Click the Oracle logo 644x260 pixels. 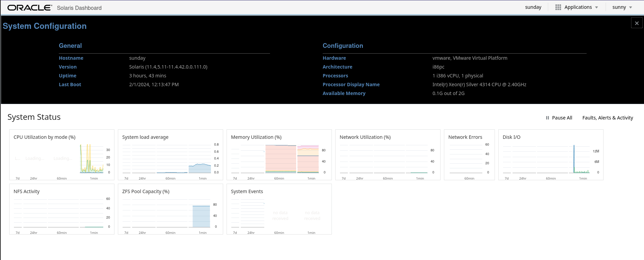30,7
